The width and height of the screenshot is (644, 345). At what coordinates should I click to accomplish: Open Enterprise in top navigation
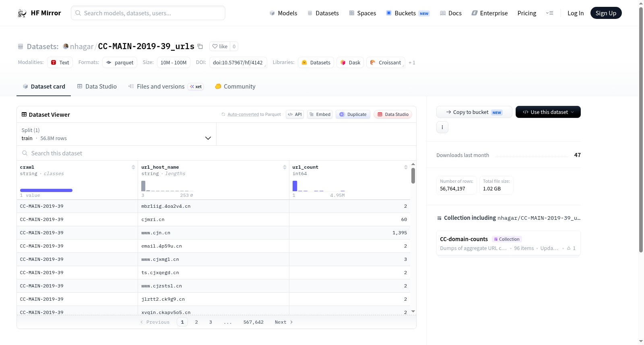pyautogui.click(x=489, y=13)
